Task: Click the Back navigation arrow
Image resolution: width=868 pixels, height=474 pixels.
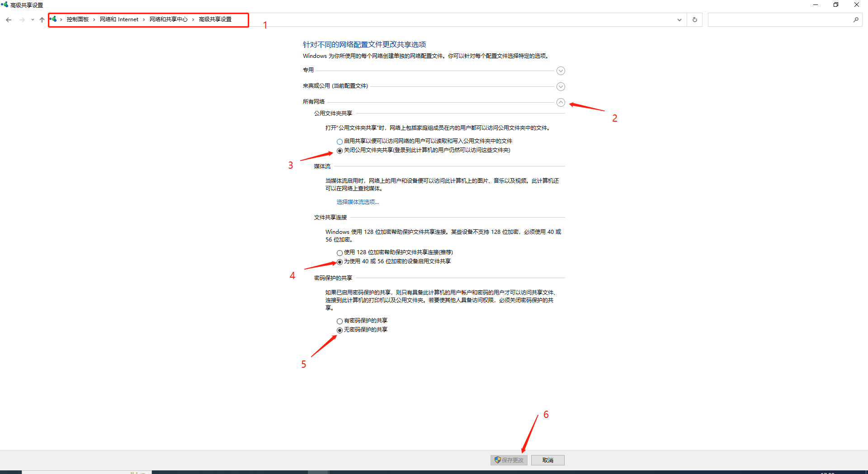Action: pos(9,19)
